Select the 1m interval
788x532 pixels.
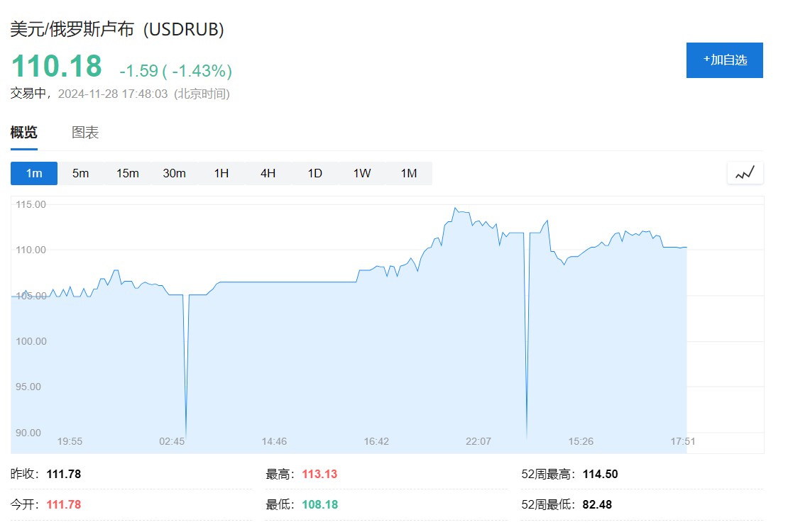click(34, 173)
